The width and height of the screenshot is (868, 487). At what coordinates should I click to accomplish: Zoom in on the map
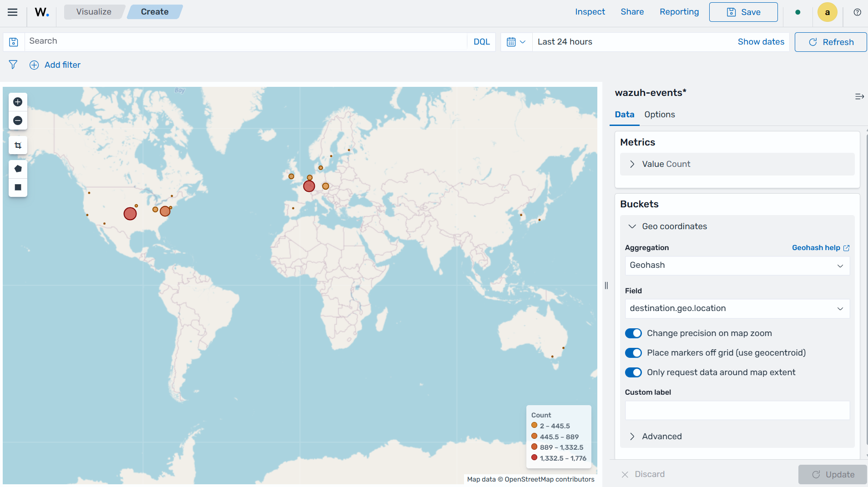18,102
